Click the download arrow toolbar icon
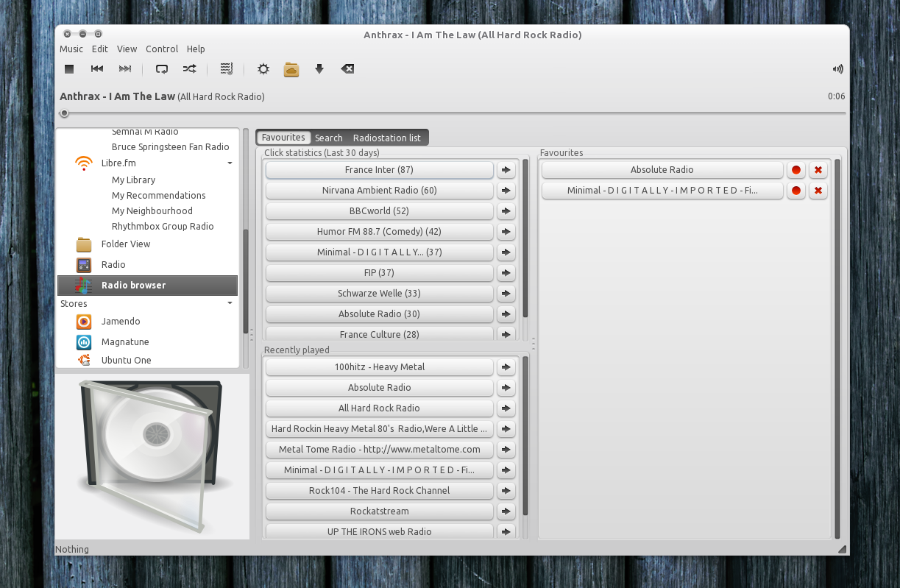 click(x=319, y=69)
